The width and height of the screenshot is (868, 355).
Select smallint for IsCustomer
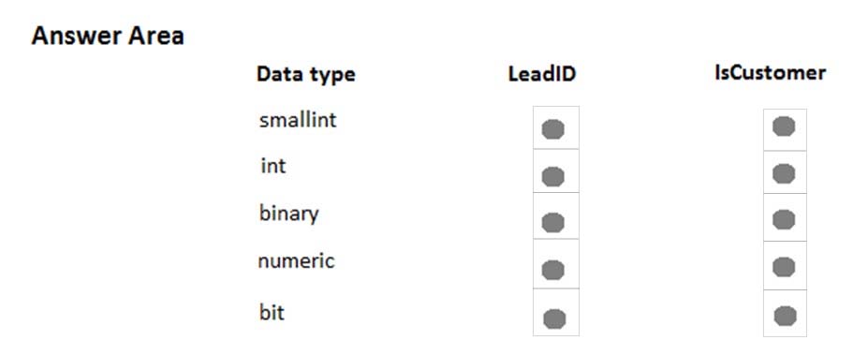[x=784, y=126]
